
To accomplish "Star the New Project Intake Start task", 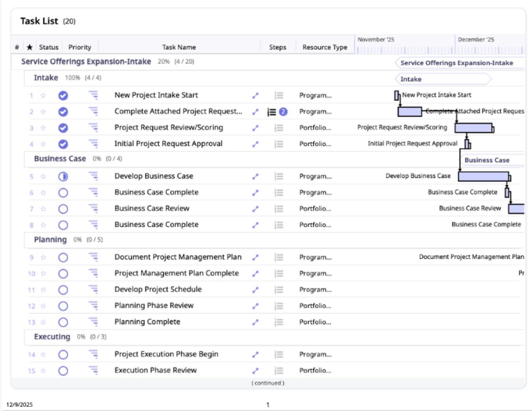I will pyautogui.click(x=43, y=95).
